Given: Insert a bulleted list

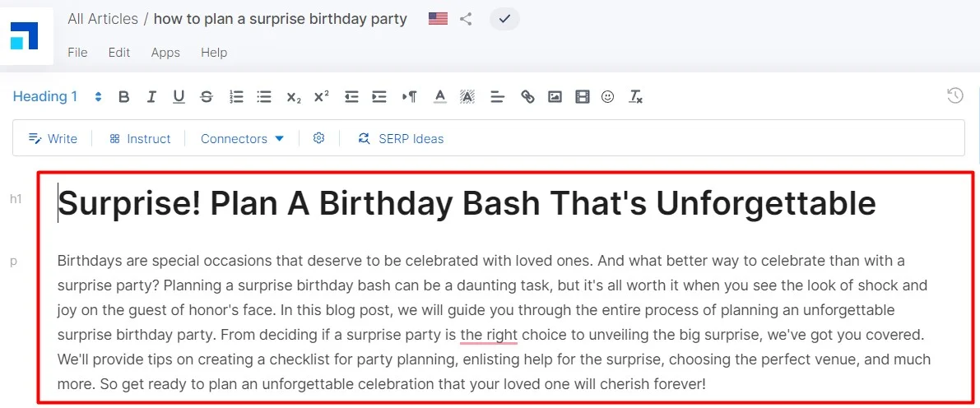Looking at the screenshot, I should click(x=264, y=97).
